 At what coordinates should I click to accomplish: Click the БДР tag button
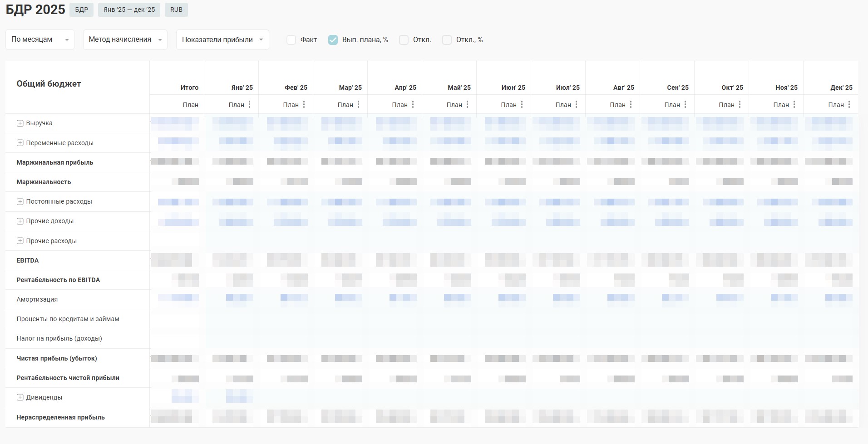pos(82,10)
